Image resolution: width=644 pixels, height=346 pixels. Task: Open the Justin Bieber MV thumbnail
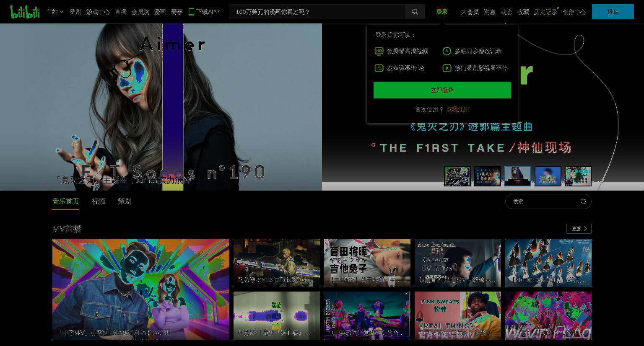[x=367, y=316]
